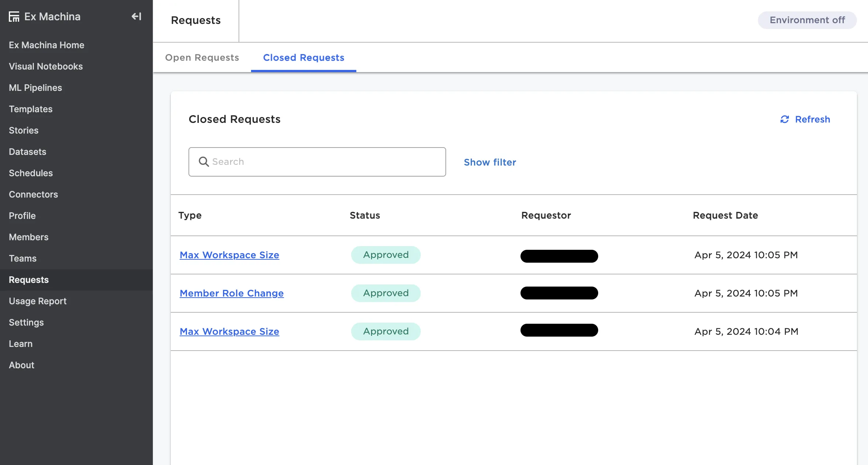Open the last Max Workspace Size request
868x465 pixels.
229,331
